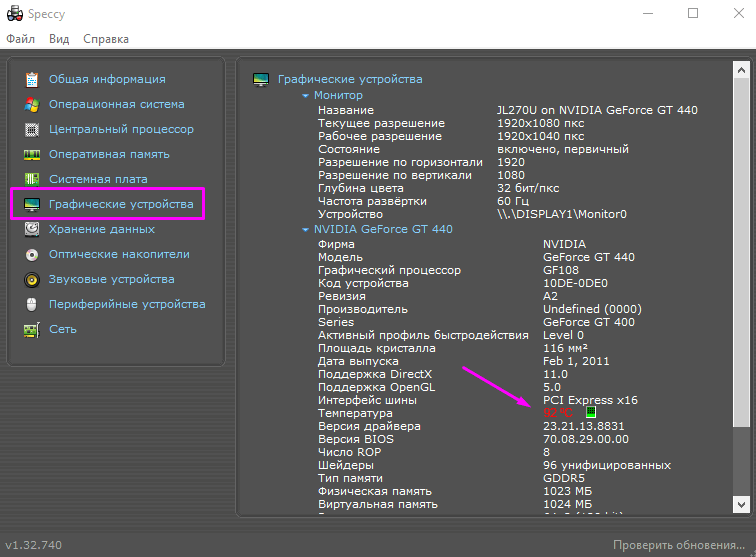
Task: Click the Активный профиль быстродействия value Level 0
Action: click(x=563, y=335)
